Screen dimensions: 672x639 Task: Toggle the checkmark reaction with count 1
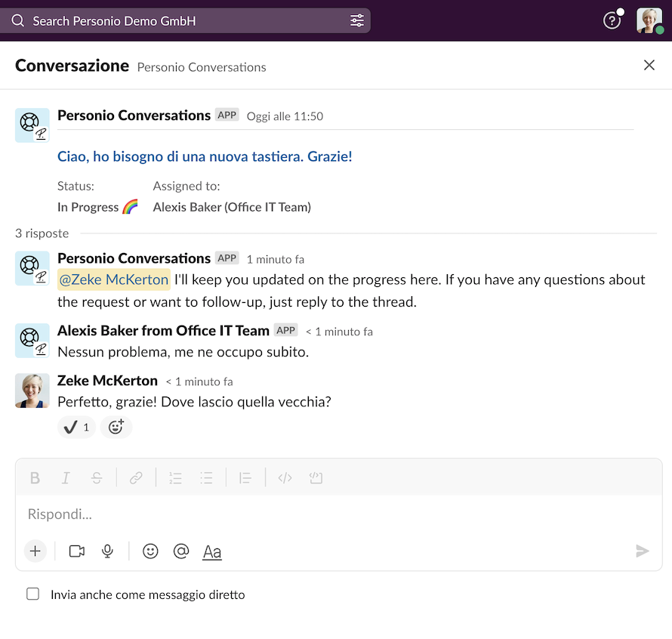76,428
